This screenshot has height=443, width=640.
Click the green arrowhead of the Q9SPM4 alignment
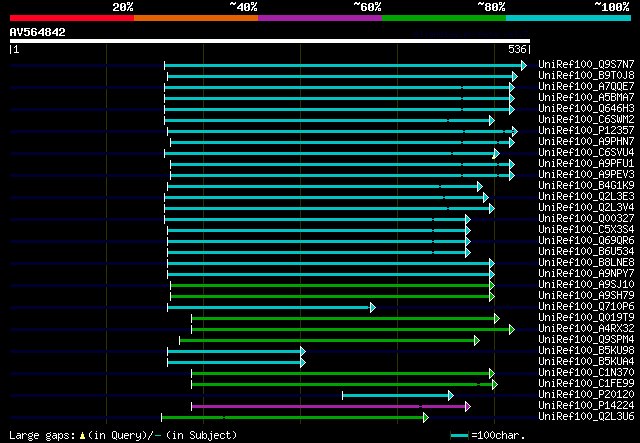(x=477, y=341)
